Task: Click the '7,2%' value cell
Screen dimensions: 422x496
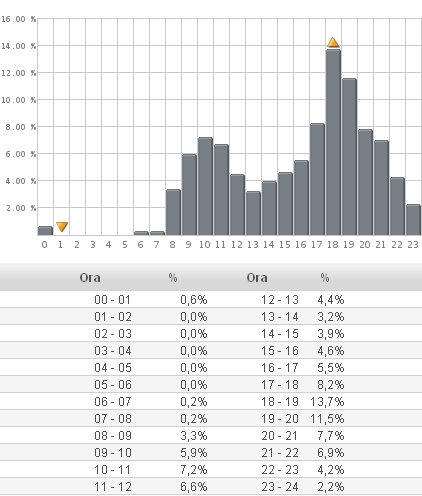Action: [194, 470]
